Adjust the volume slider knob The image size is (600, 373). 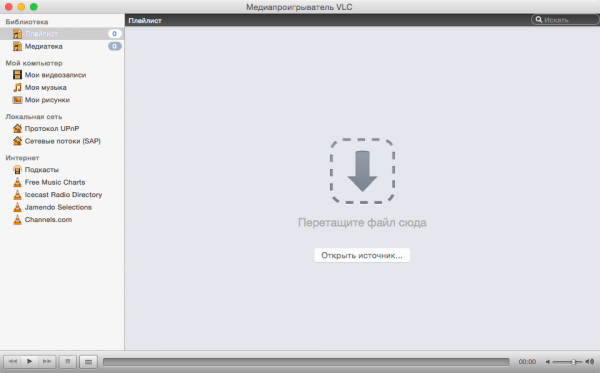pyautogui.click(x=573, y=362)
